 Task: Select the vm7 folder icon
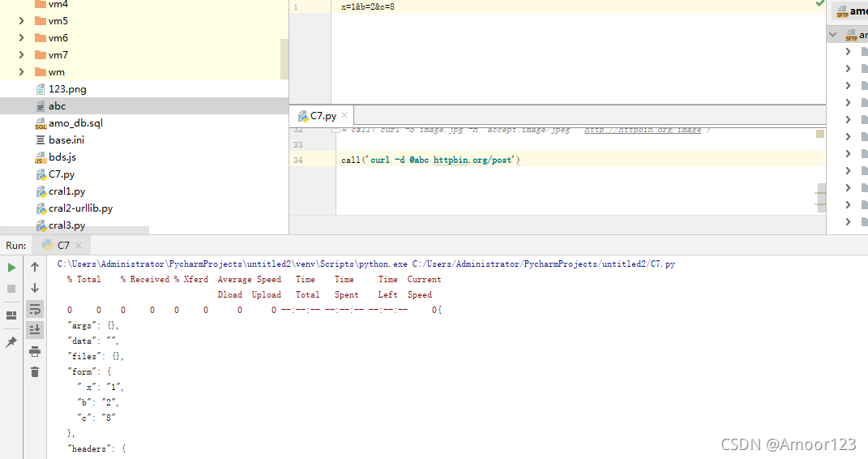pos(41,55)
